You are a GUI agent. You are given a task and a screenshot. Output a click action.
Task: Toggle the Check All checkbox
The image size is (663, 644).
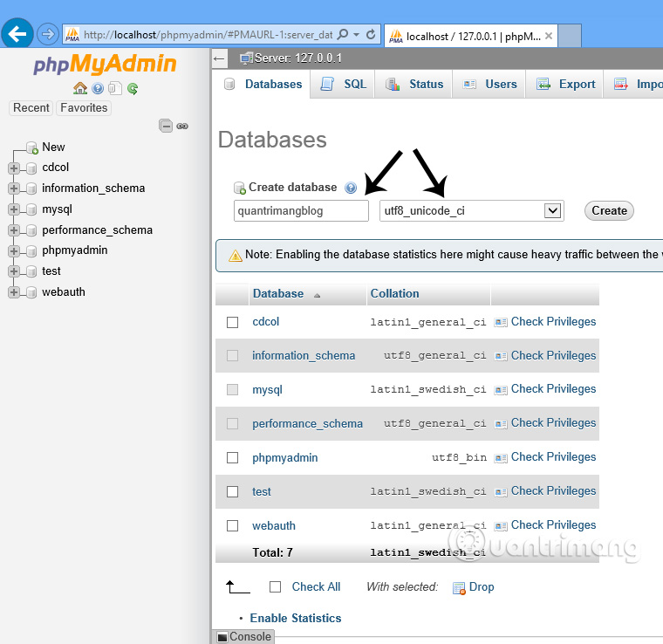[276, 587]
